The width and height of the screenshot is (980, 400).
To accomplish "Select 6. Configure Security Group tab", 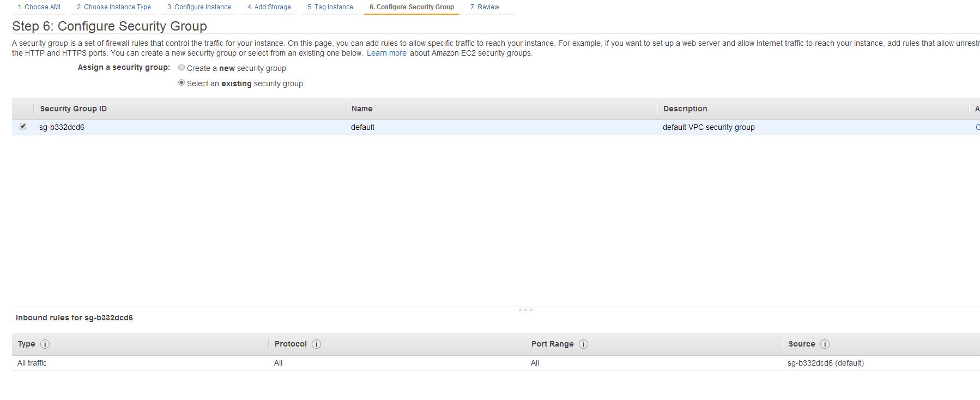I will [412, 7].
